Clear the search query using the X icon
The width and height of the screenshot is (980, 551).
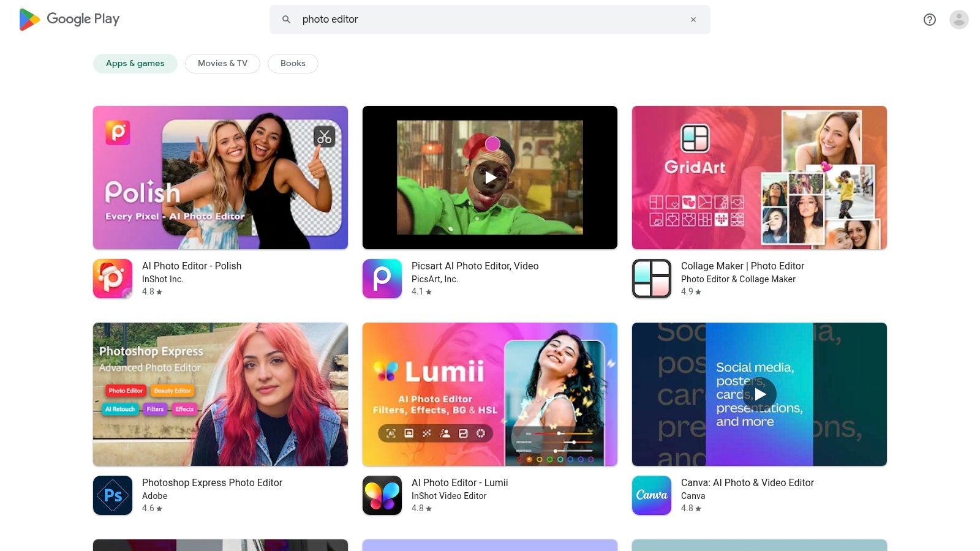click(693, 19)
